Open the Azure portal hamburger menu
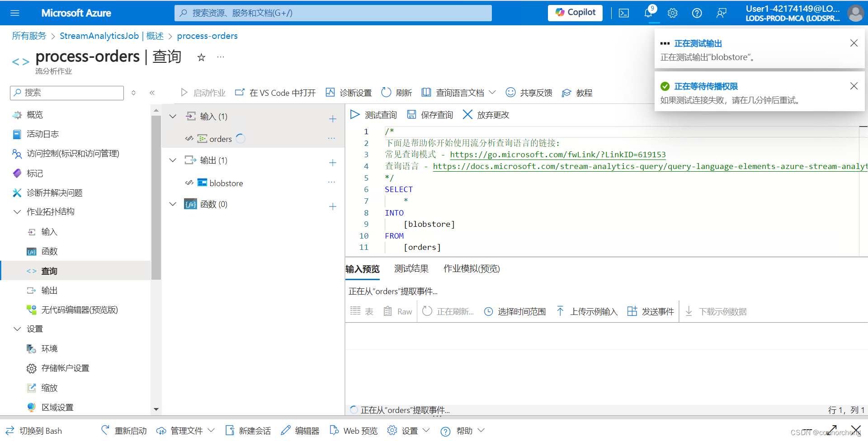The height and width of the screenshot is (441, 868). click(x=14, y=13)
